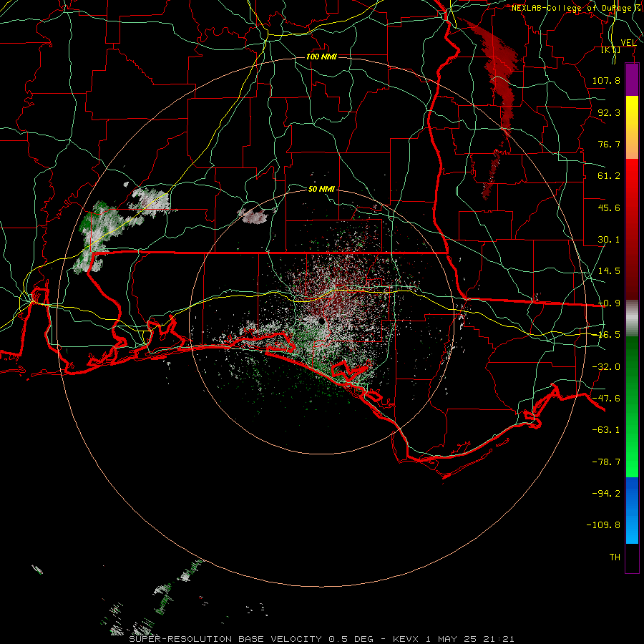Click the 100 NMI range ring label

[321, 57]
